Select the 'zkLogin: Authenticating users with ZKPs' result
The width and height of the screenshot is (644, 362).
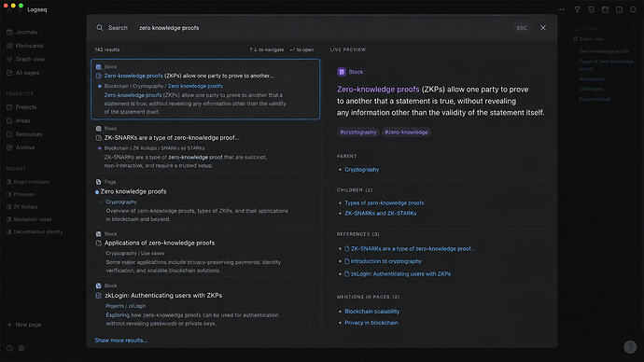pyautogui.click(x=205, y=304)
